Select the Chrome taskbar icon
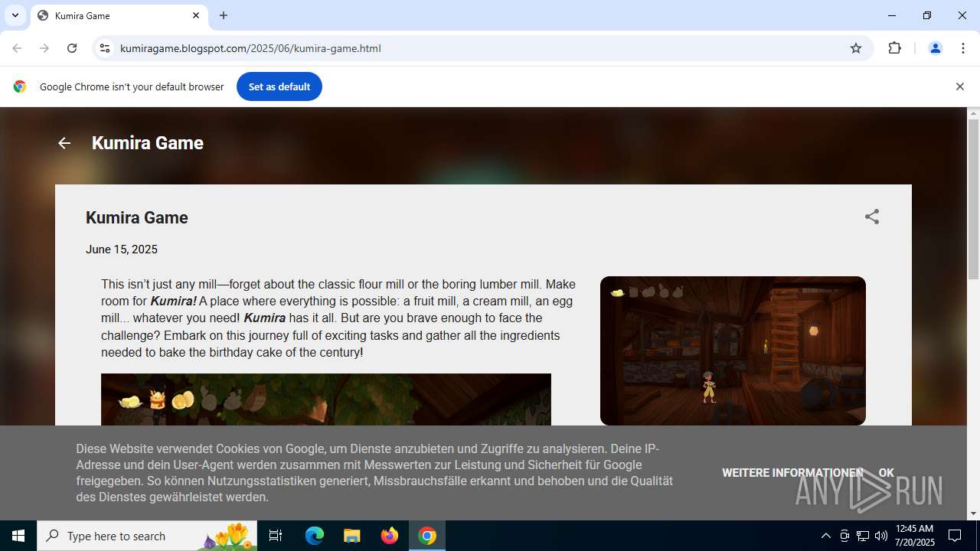This screenshot has width=980, height=551. (x=427, y=536)
